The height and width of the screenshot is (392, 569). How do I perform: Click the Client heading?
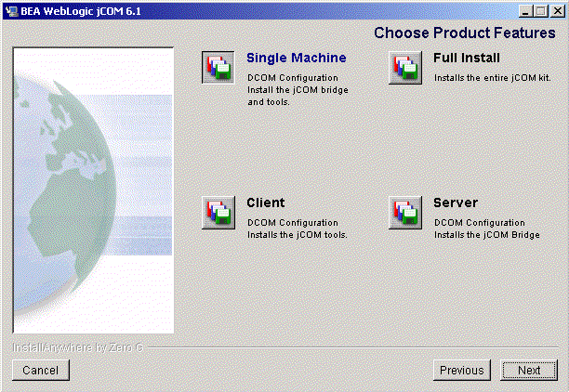266,203
